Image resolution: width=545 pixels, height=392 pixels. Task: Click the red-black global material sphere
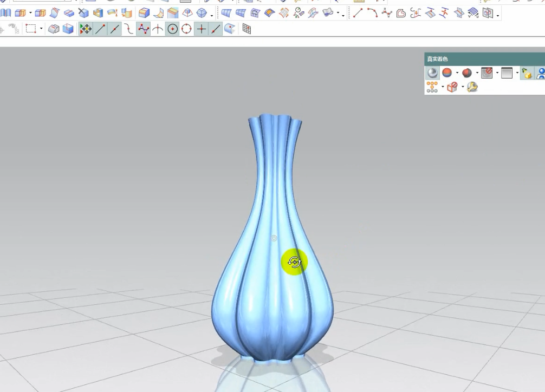coord(467,73)
